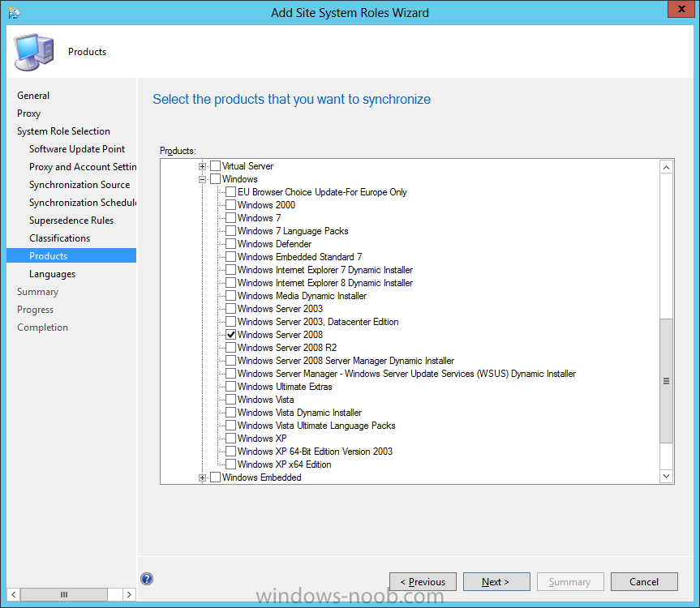Select Windows Server Manager WSUS Dynamic Installer row
Image resolution: width=700 pixels, height=608 pixels.
tap(406, 374)
